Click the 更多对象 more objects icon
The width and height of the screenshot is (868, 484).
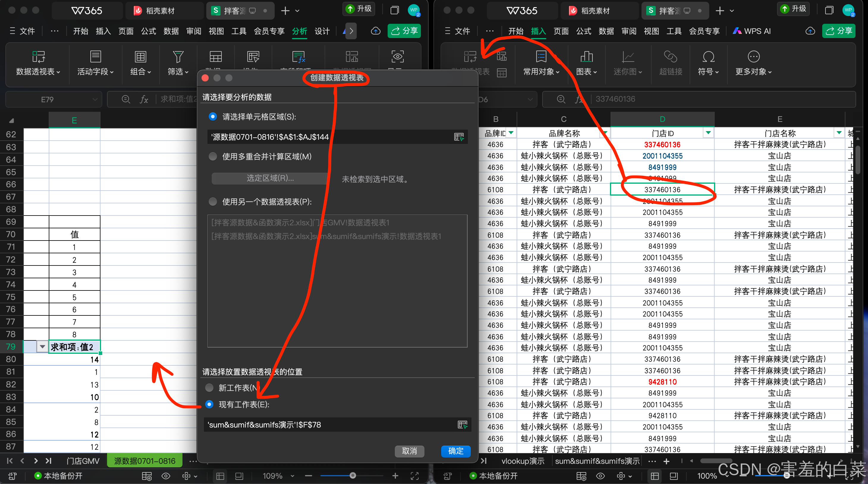click(x=753, y=56)
